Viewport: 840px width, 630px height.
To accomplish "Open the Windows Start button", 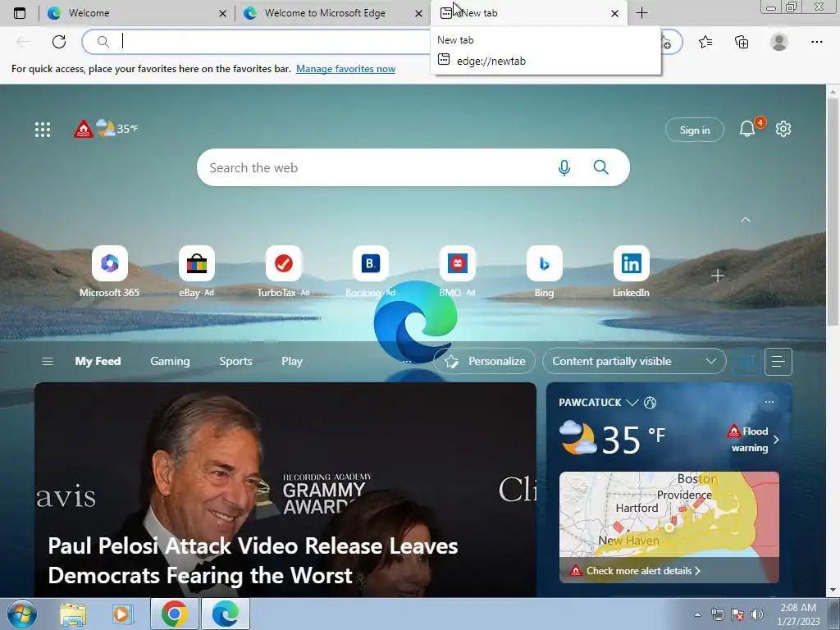I will coord(22,614).
